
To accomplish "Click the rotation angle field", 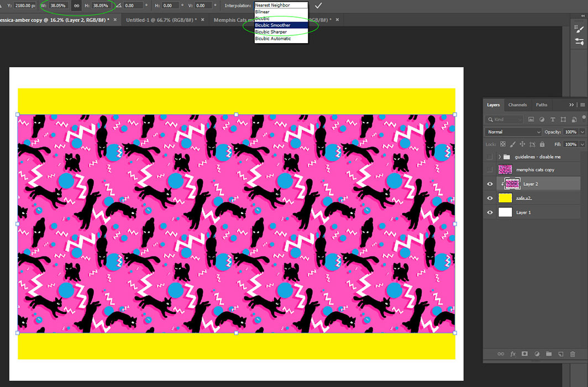I will coord(133,6).
